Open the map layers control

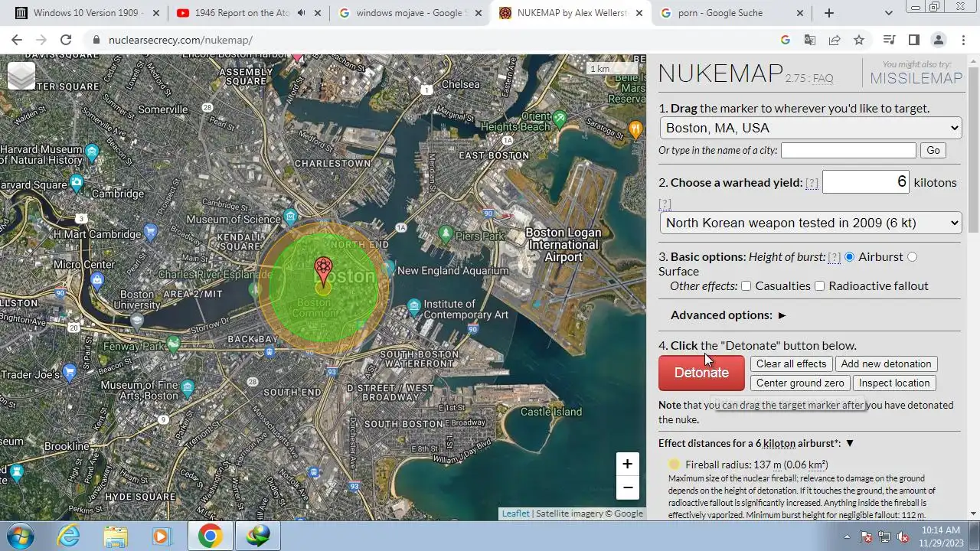coord(21,75)
